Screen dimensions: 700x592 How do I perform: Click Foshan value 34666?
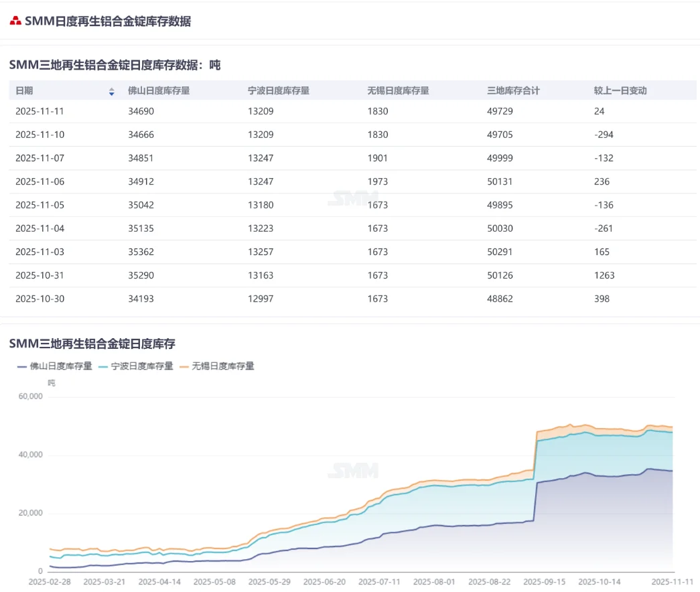point(141,135)
